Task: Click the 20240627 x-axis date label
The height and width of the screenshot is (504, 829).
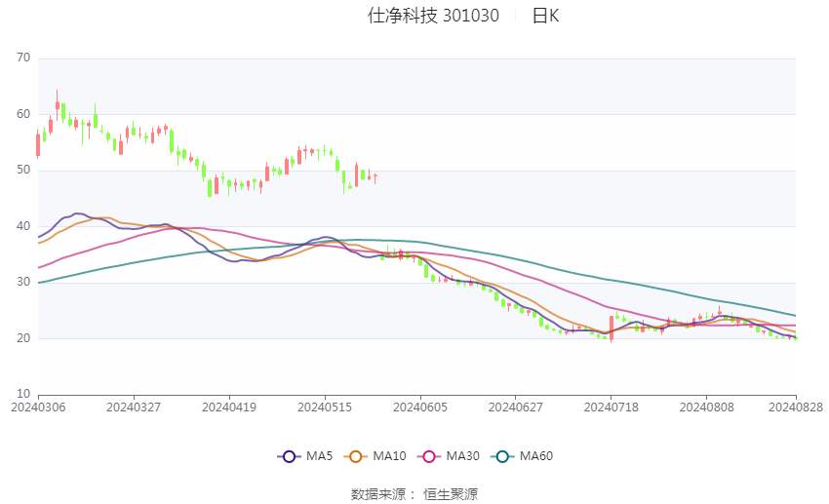Action: pos(516,407)
